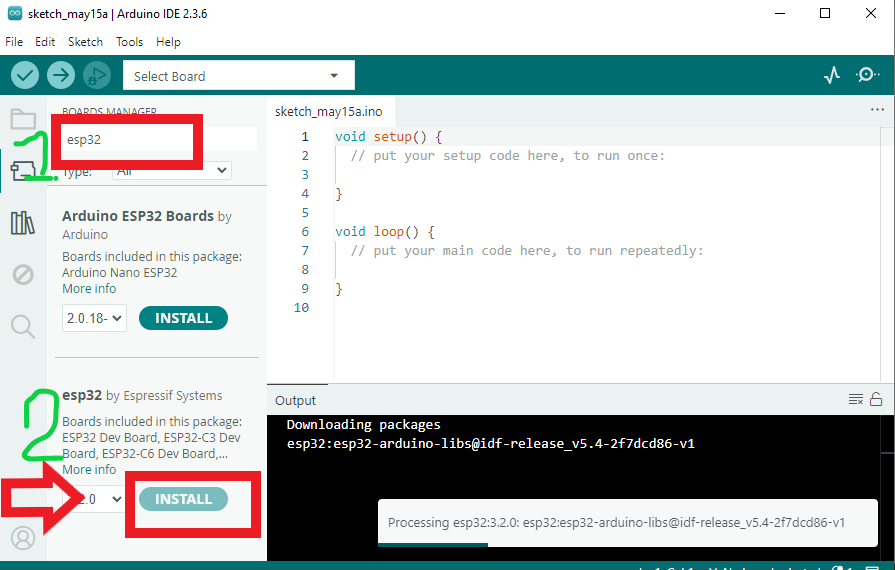The height and width of the screenshot is (570, 895).
Task: Open More info for esp32 Espressif
Action: click(x=89, y=470)
